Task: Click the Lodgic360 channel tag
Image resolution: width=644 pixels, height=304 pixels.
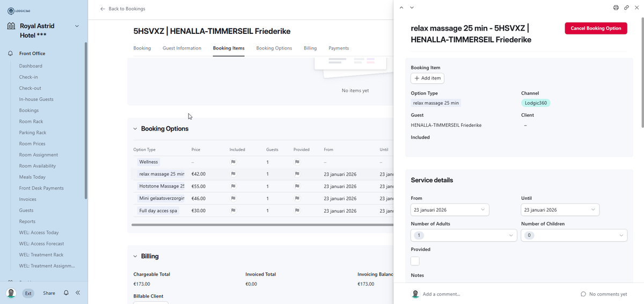Action: click(x=536, y=103)
